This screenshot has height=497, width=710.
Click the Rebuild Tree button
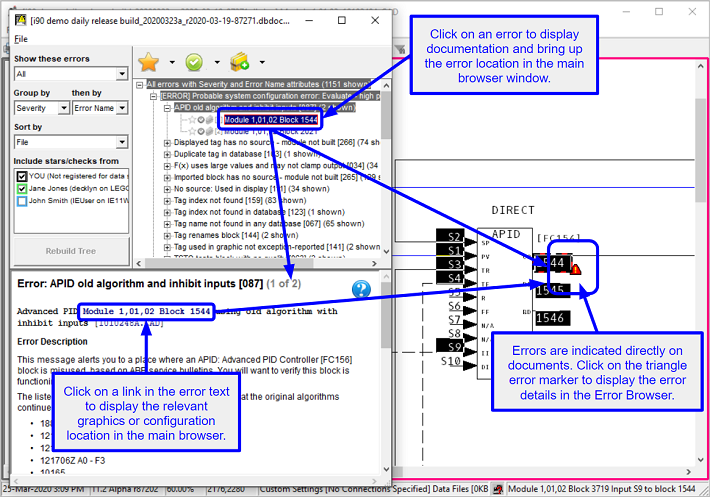coord(70,250)
